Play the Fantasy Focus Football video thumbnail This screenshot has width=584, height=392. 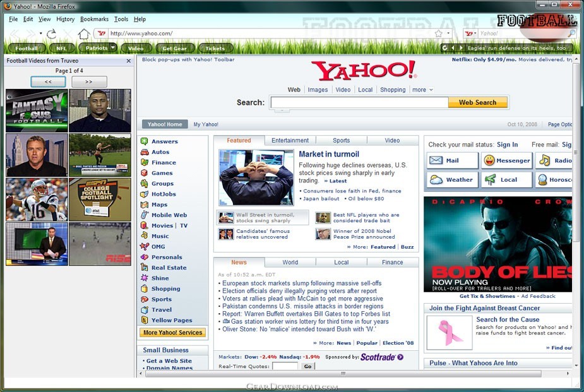[37, 110]
